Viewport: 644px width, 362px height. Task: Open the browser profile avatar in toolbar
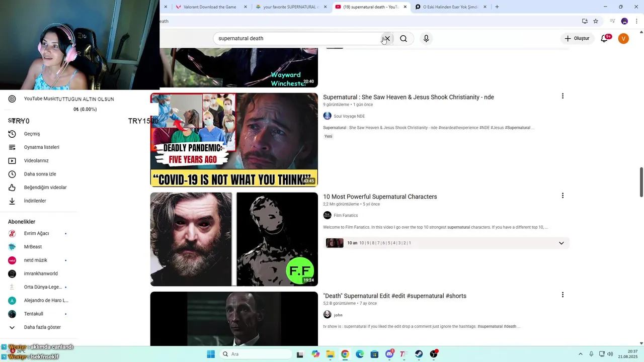coord(624,21)
